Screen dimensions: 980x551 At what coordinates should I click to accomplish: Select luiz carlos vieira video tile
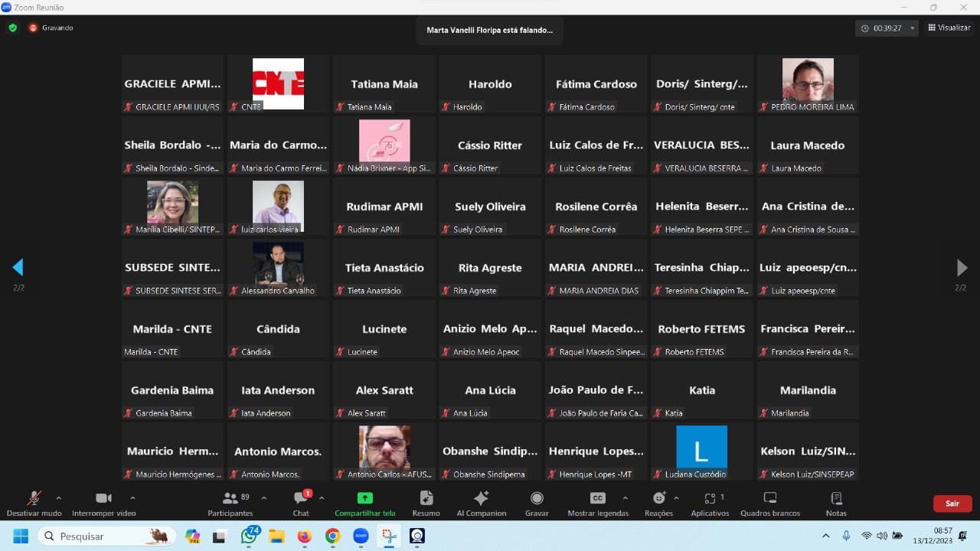click(x=278, y=206)
